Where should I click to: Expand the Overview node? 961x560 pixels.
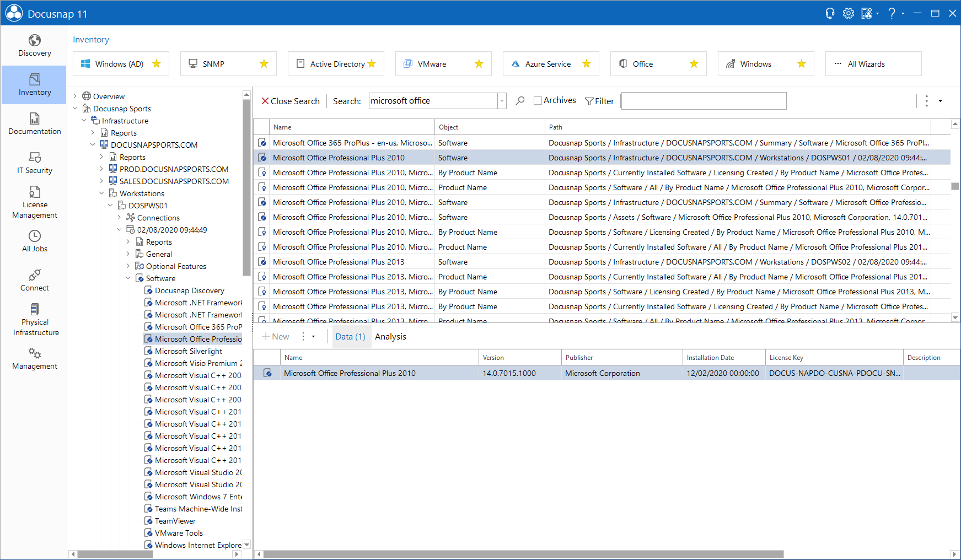pos(76,96)
